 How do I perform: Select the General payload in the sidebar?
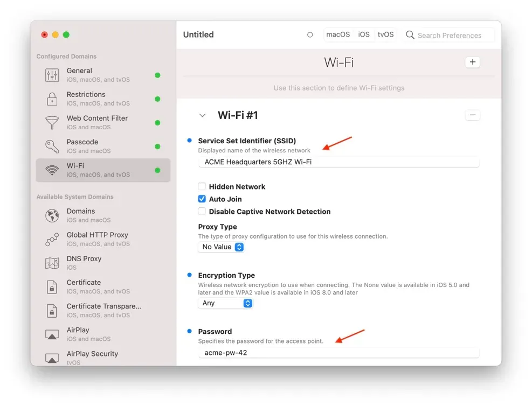[51, 74]
